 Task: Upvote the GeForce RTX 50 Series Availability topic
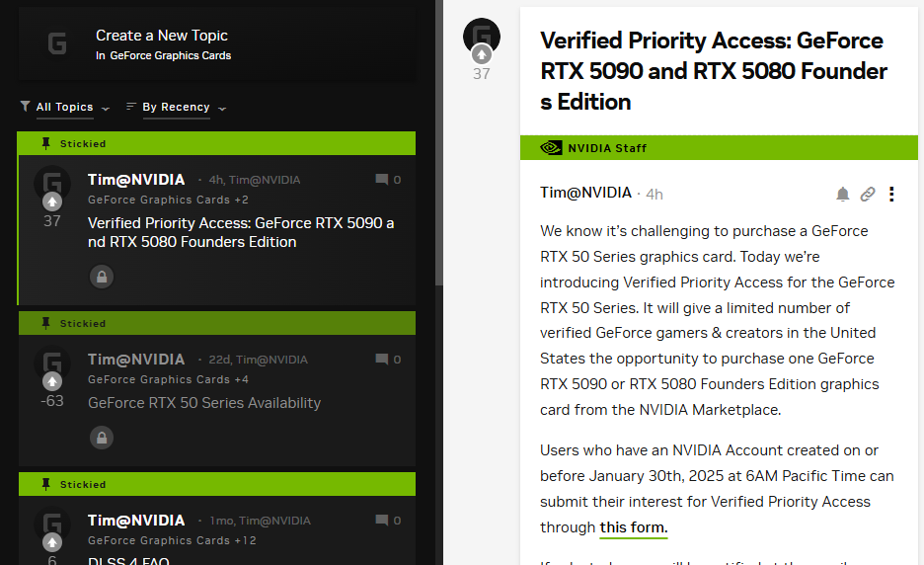pos(52,381)
